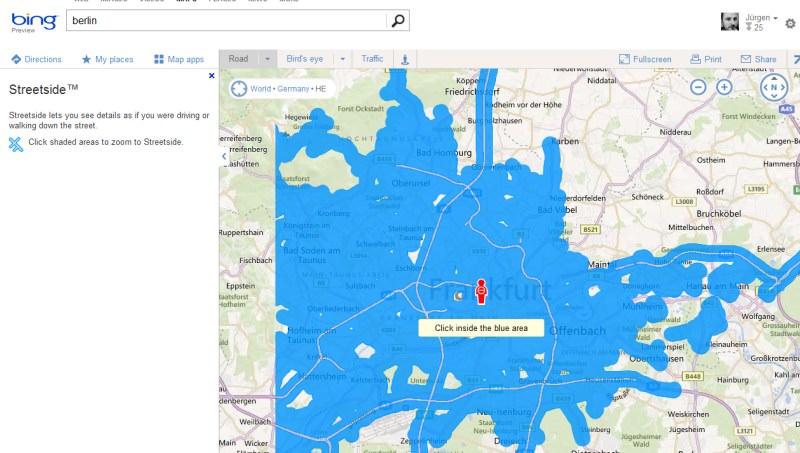800x453 pixels.
Task: Print the map
Action: click(x=706, y=59)
